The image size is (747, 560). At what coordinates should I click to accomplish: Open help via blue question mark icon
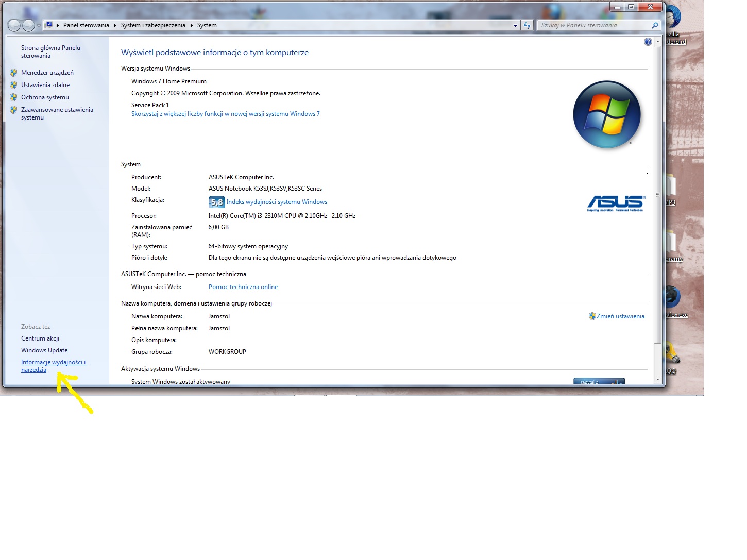648,42
